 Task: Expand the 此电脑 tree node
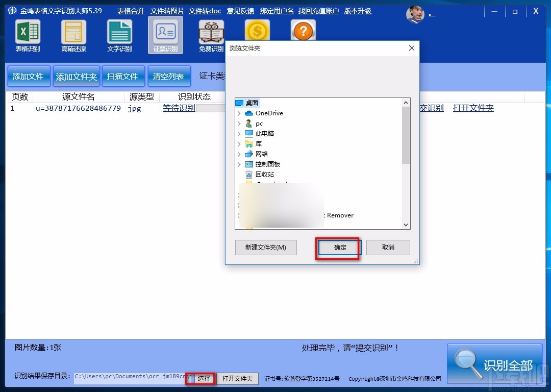pos(239,133)
